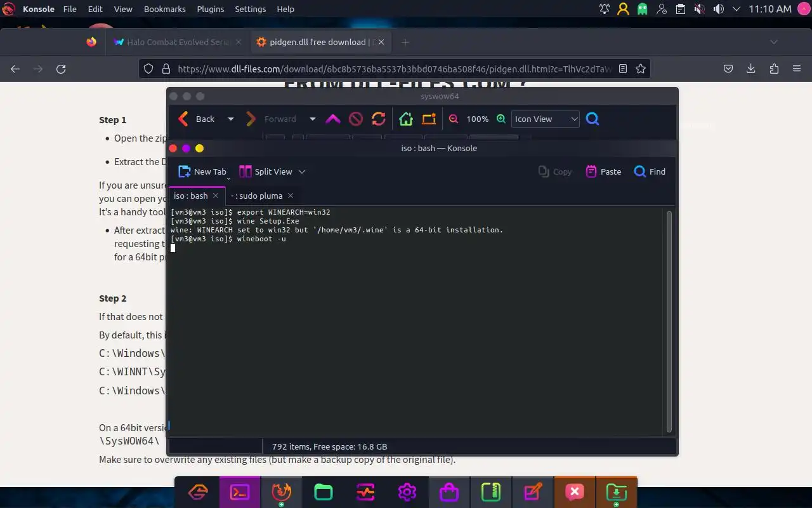The image size is (812, 508).
Task: Click the Konsole terminal scrollbar
Action: point(668,321)
